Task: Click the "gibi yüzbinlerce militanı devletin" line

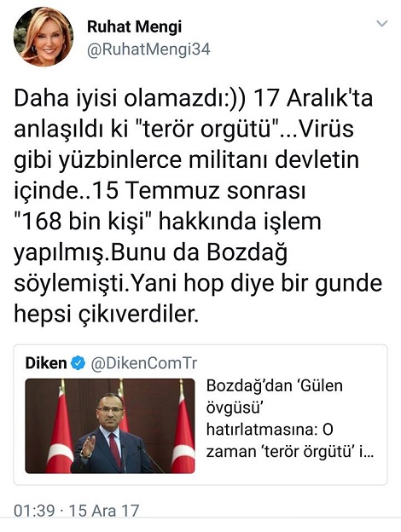Action: [x=186, y=160]
